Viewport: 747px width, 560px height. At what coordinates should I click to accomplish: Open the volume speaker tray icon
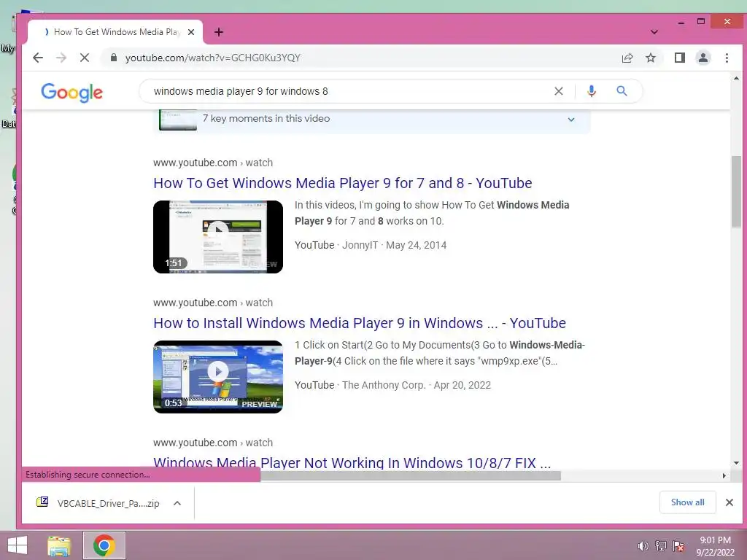coord(643,546)
